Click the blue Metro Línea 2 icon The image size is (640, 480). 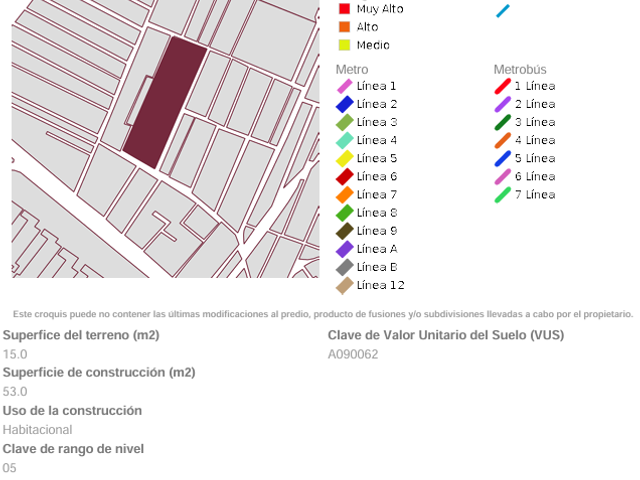(x=344, y=104)
